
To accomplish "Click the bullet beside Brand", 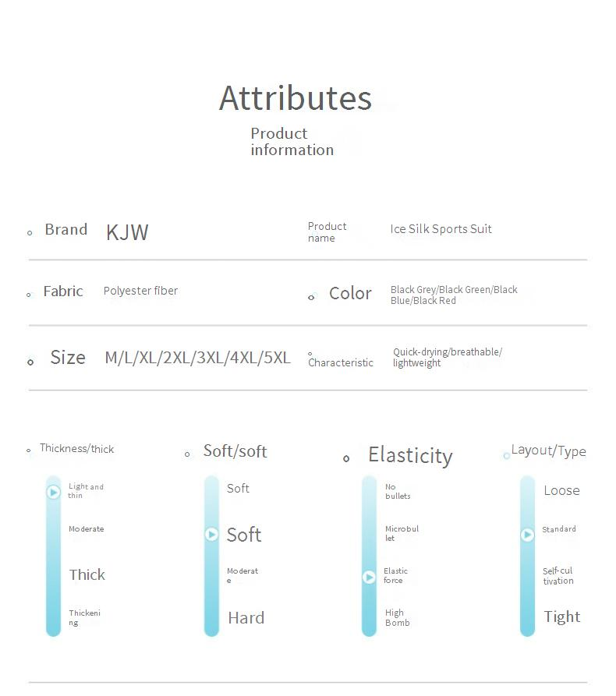I will point(30,232).
